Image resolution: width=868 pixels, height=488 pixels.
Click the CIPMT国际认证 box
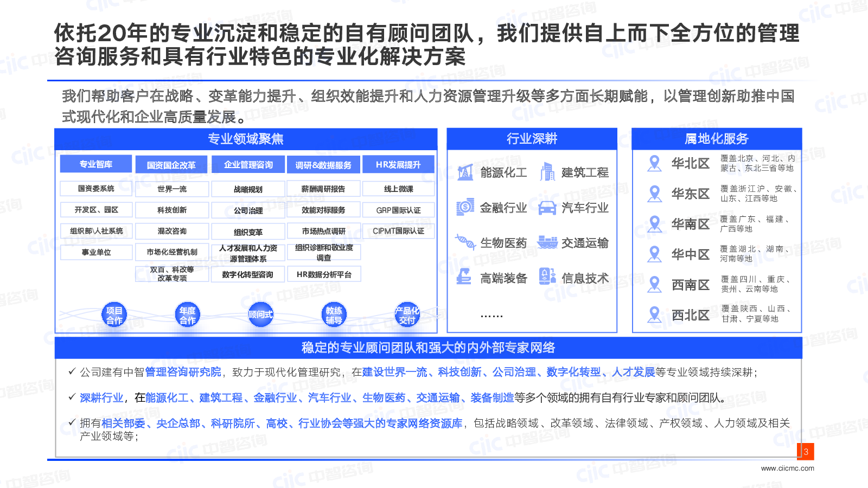point(398,231)
